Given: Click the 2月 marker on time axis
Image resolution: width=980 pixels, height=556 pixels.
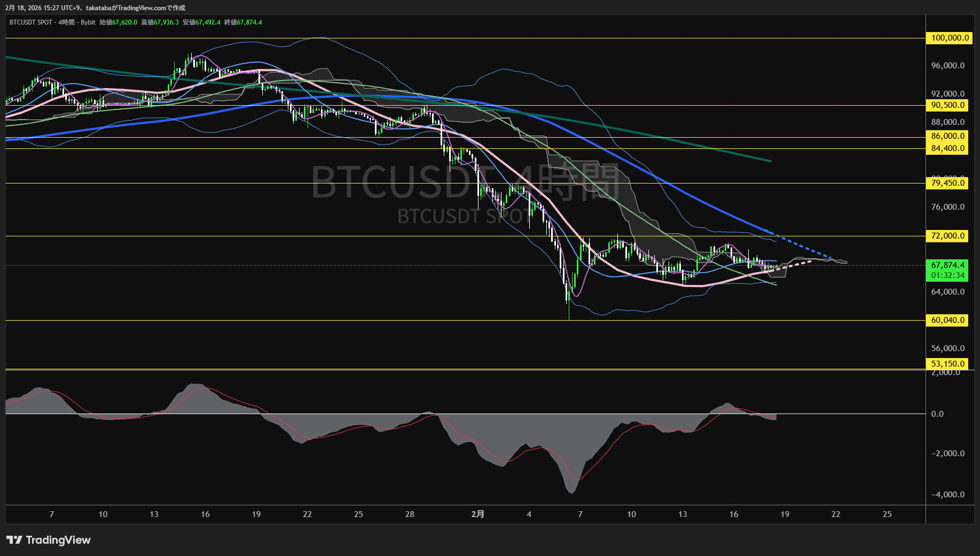Looking at the screenshot, I should tap(478, 514).
